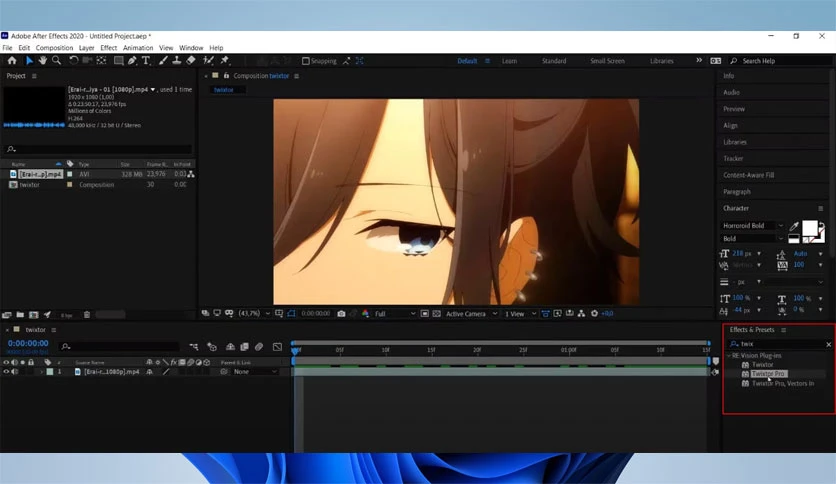Mute audio of the Erai layer

point(14,372)
